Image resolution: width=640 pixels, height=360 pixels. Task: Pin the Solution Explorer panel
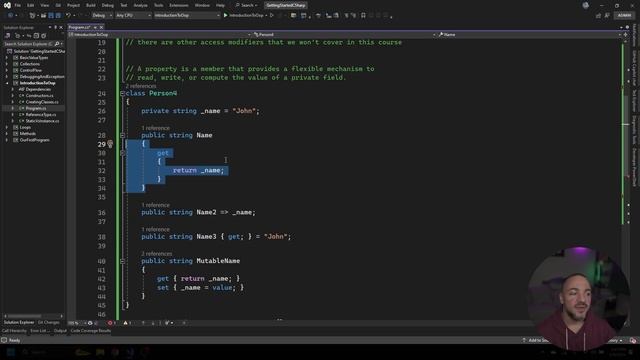[x=56, y=27]
